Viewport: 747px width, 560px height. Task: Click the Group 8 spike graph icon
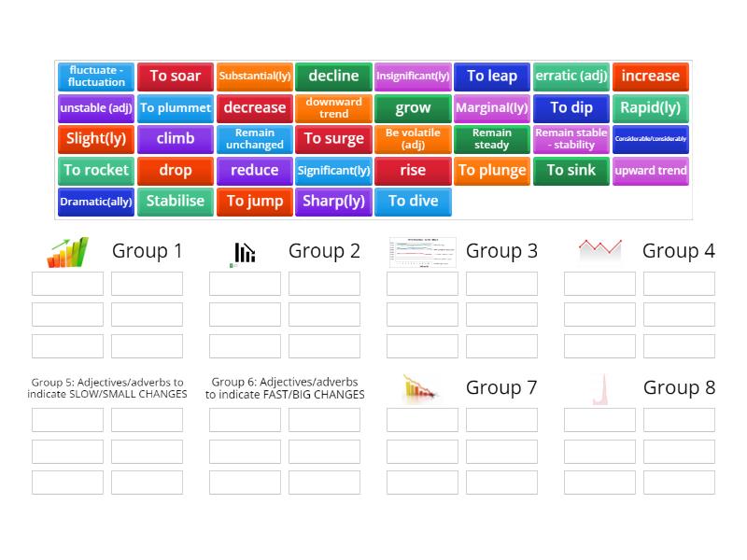coord(600,386)
